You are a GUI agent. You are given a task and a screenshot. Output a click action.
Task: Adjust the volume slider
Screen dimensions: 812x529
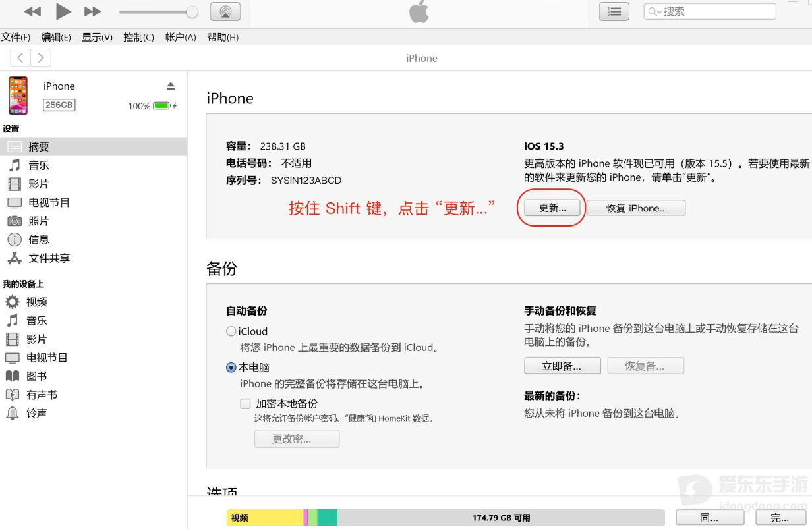(158, 12)
